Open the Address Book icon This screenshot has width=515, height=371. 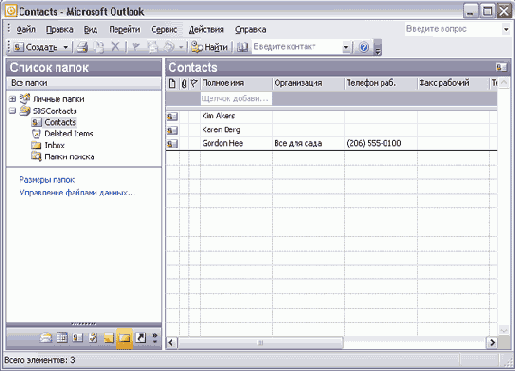click(x=242, y=47)
